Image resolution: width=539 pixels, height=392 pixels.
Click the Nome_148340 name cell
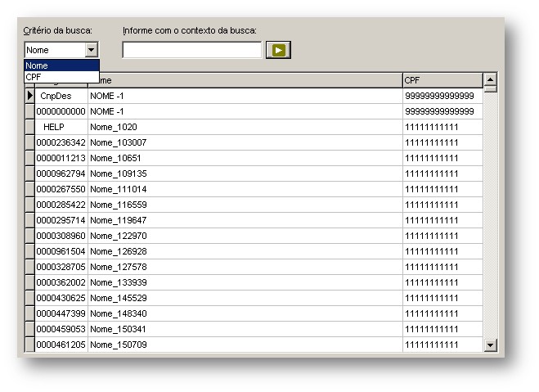(x=245, y=313)
